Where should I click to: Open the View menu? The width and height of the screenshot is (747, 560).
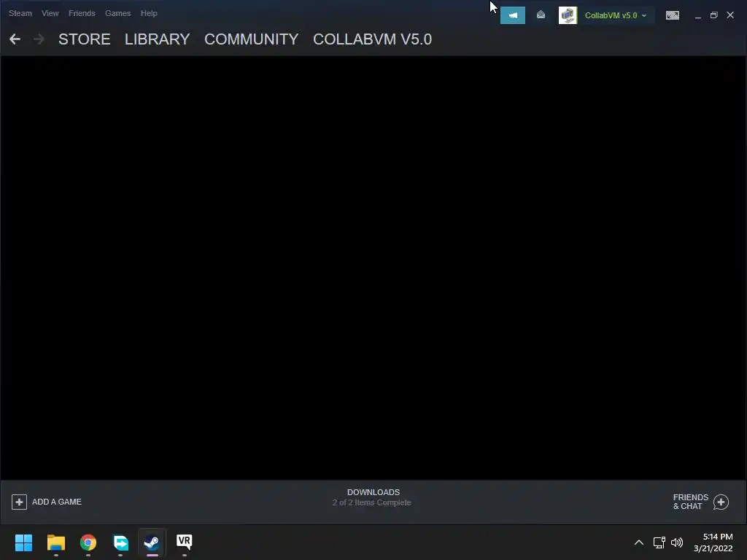tap(50, 13)
